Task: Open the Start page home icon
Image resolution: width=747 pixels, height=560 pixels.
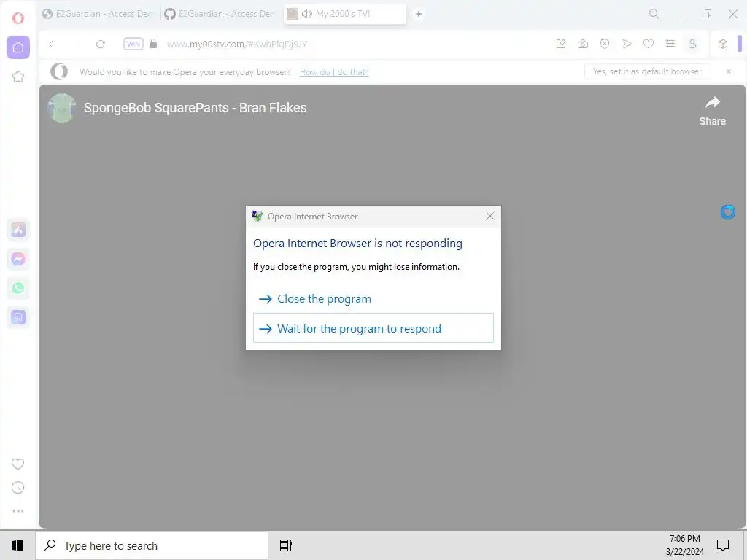Action: [18, 47]
